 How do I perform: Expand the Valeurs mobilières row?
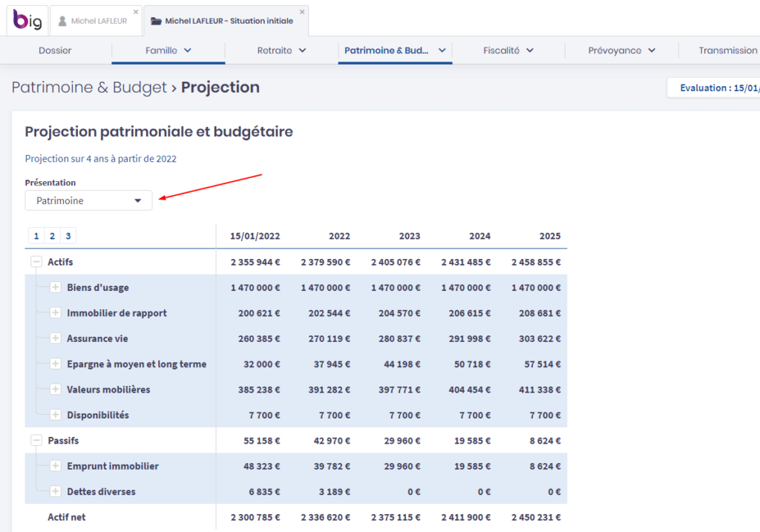(x=55, y=390)
